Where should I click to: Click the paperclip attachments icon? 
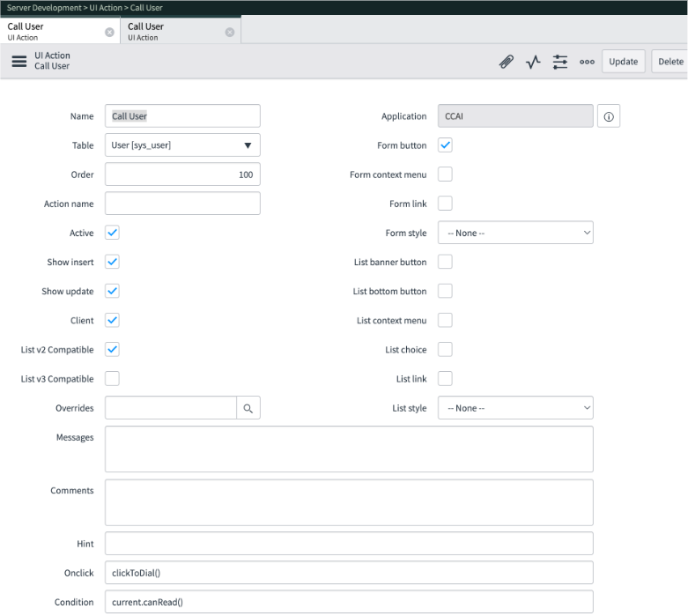(507, 62)
